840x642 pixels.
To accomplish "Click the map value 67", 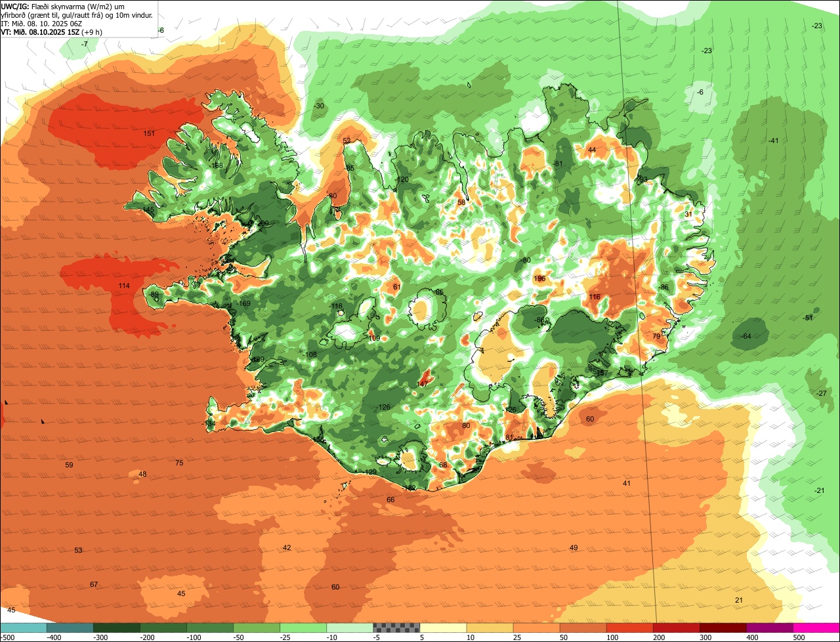I will point(94,584).
